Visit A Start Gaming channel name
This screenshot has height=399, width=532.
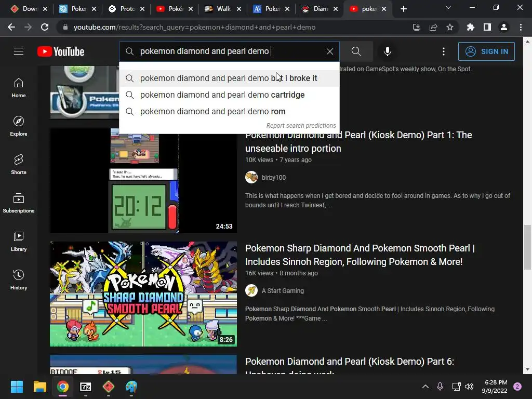tap(283, 291)
